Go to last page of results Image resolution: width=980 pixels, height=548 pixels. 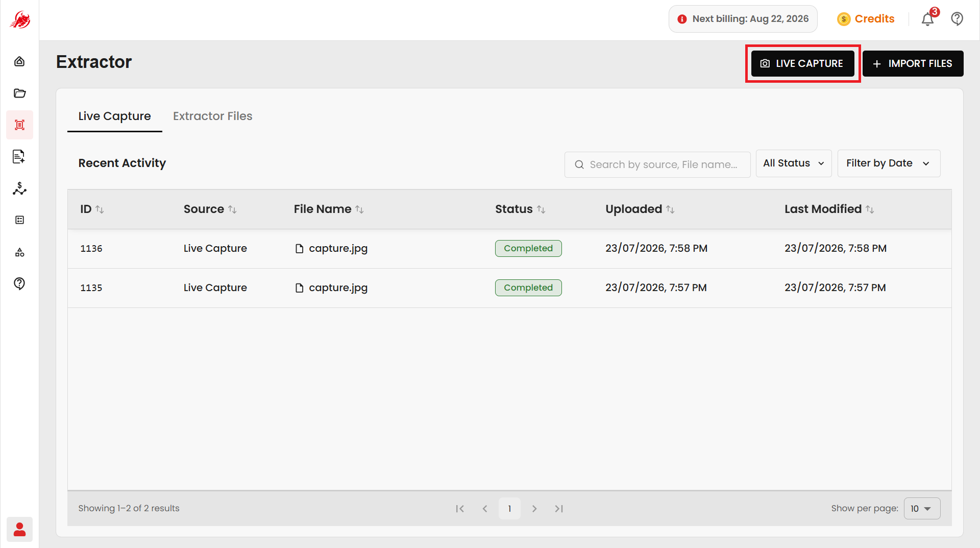559,509
